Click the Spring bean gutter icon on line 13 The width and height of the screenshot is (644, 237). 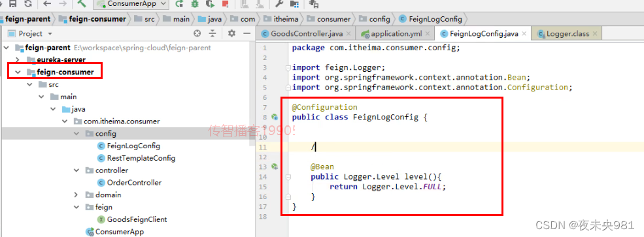pos(275,166)
